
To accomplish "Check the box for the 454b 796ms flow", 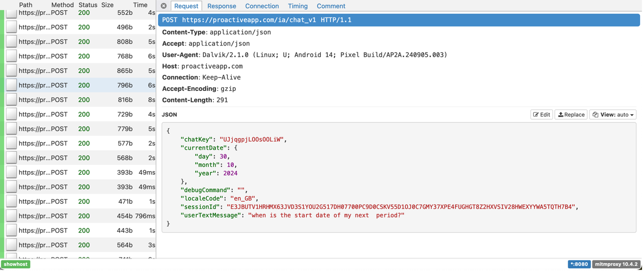I will [x=12, y=216].
